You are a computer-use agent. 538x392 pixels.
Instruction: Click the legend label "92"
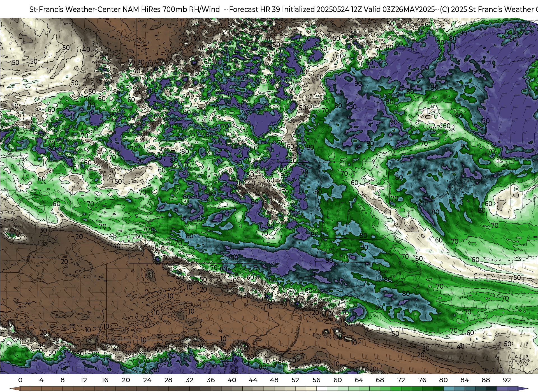click(x=507, y=380)
